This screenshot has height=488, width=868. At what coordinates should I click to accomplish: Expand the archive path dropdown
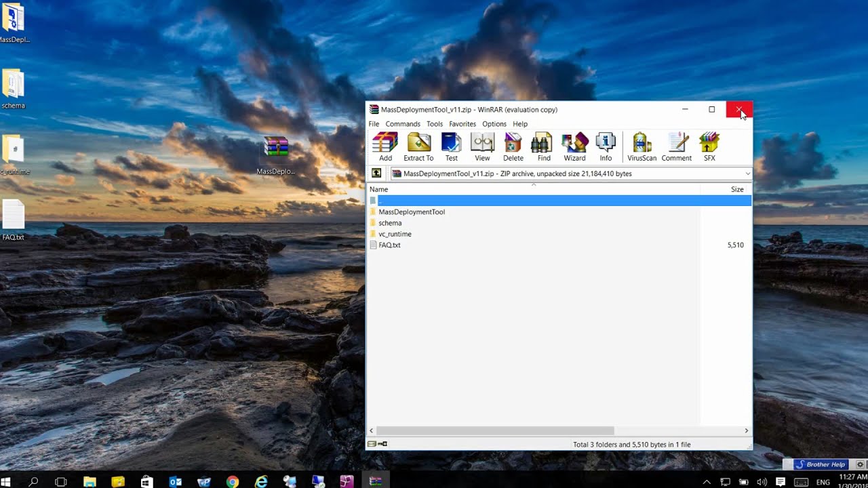(747, 174)
